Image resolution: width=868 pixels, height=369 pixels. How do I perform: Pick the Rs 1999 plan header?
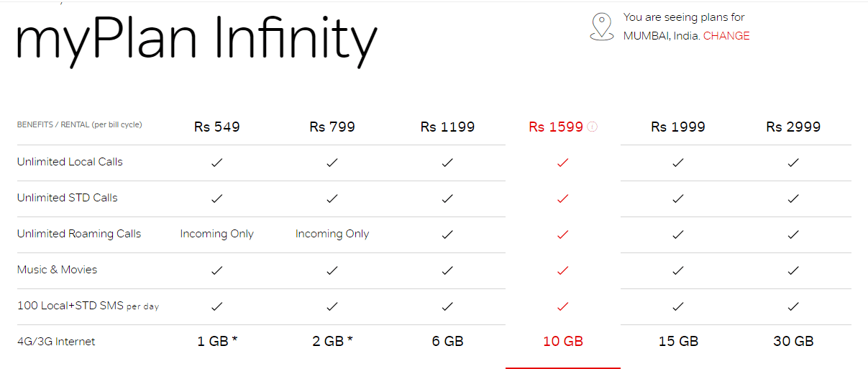tap(678, 127)
